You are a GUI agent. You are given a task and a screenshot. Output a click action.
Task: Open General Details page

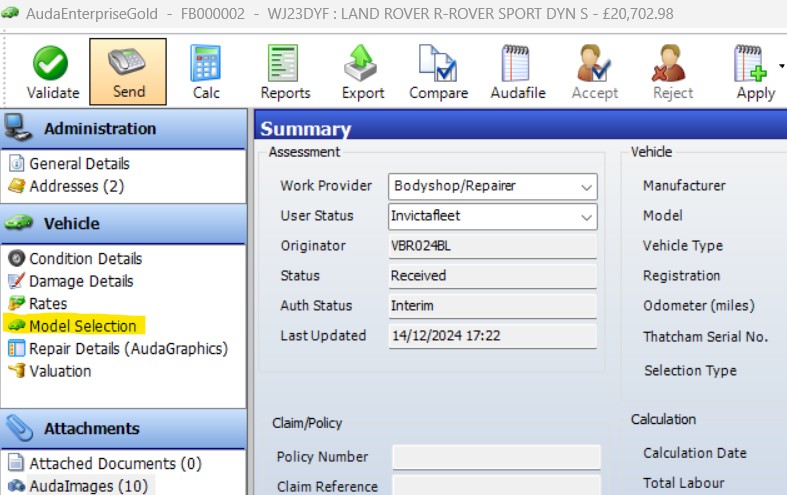click(79, 164)
